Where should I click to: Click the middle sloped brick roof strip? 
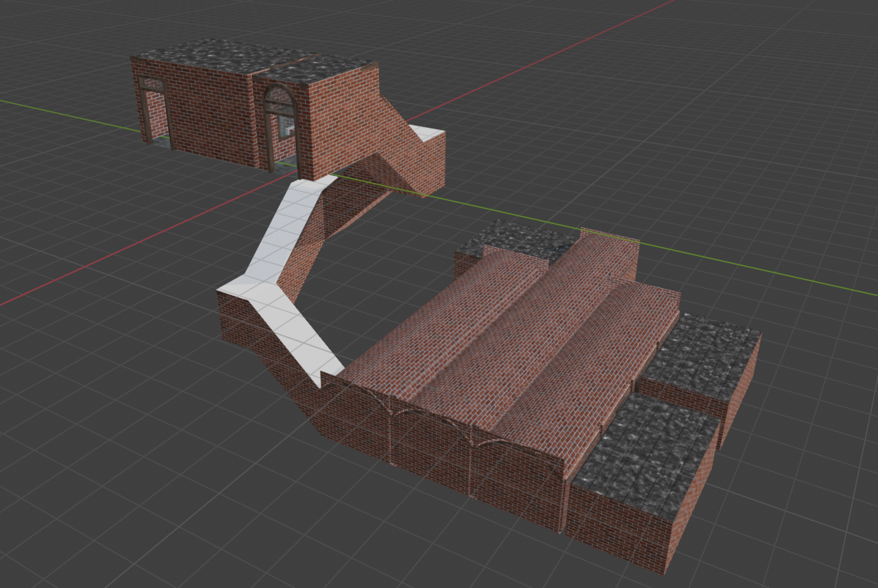coord(528,336)
